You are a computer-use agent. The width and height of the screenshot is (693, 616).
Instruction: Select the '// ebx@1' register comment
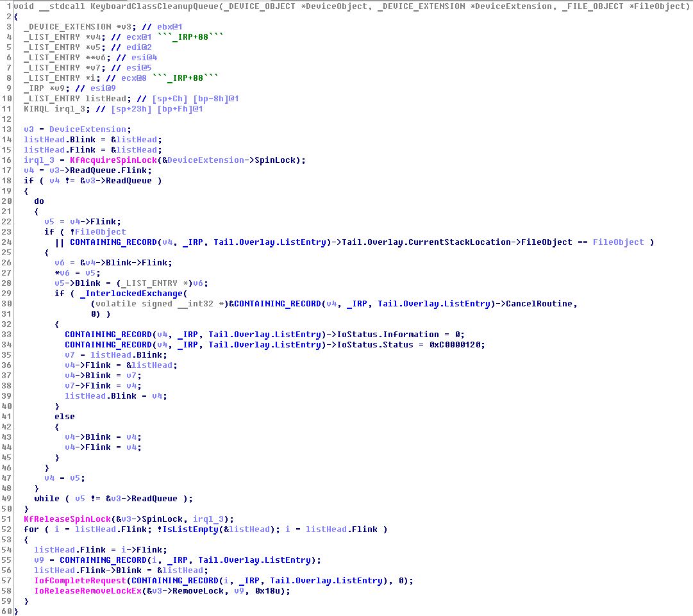162,27
